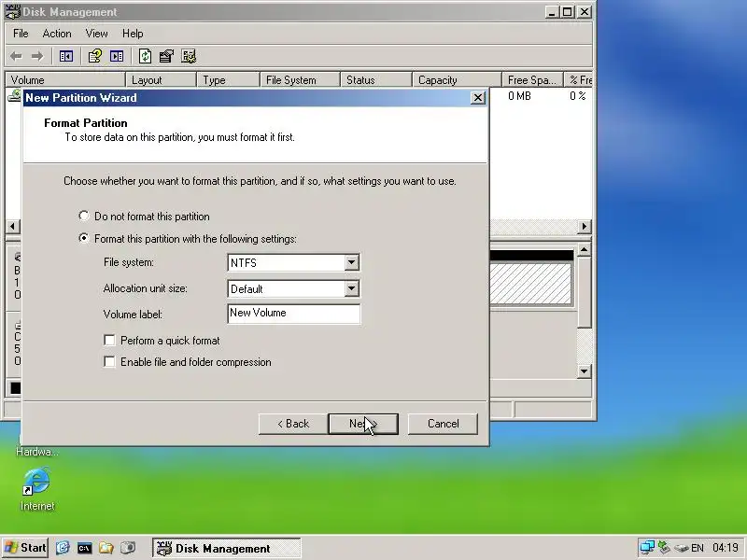The image size is (747, 560).
Task: Click disk pane scroll down arrow
Action: (x=585, y=371)
